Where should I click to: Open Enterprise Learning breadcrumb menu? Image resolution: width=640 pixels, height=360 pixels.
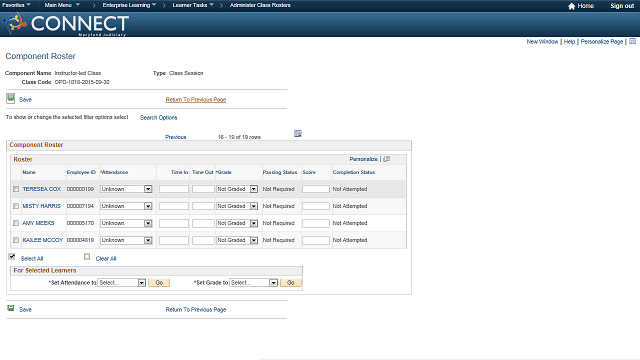coord(129,5)
